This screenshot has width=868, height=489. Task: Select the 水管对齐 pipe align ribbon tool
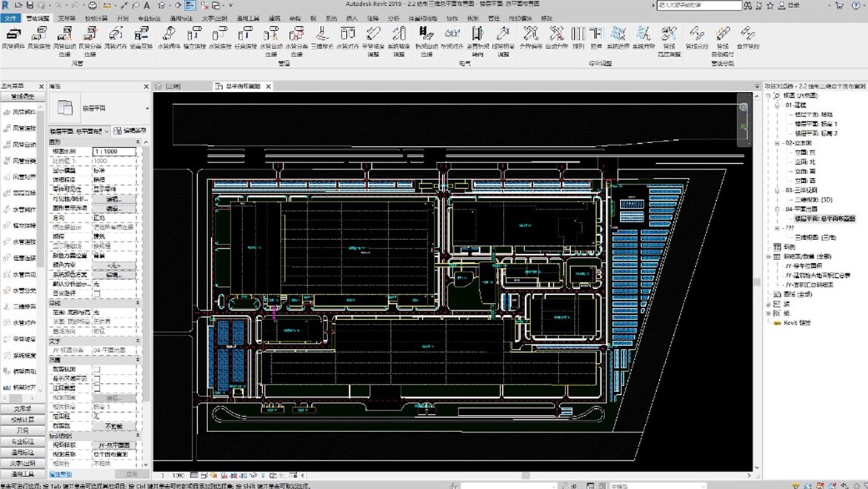coord(347,38)
